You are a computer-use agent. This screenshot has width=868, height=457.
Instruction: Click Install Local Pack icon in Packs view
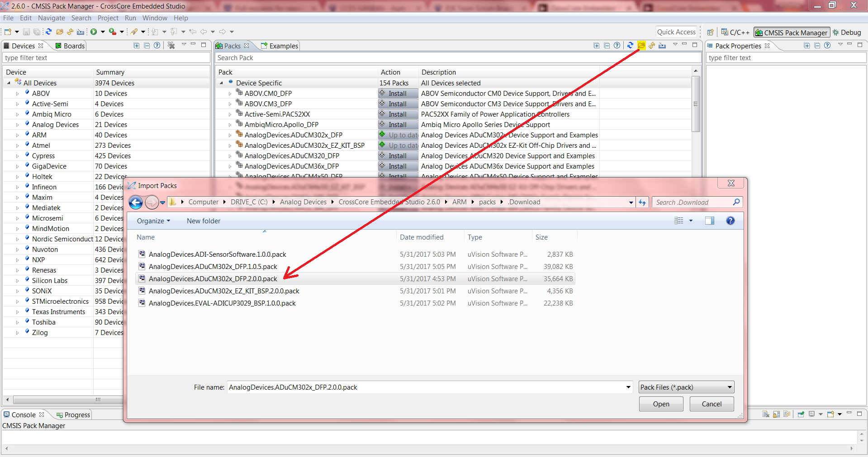(x=662, y=45)
